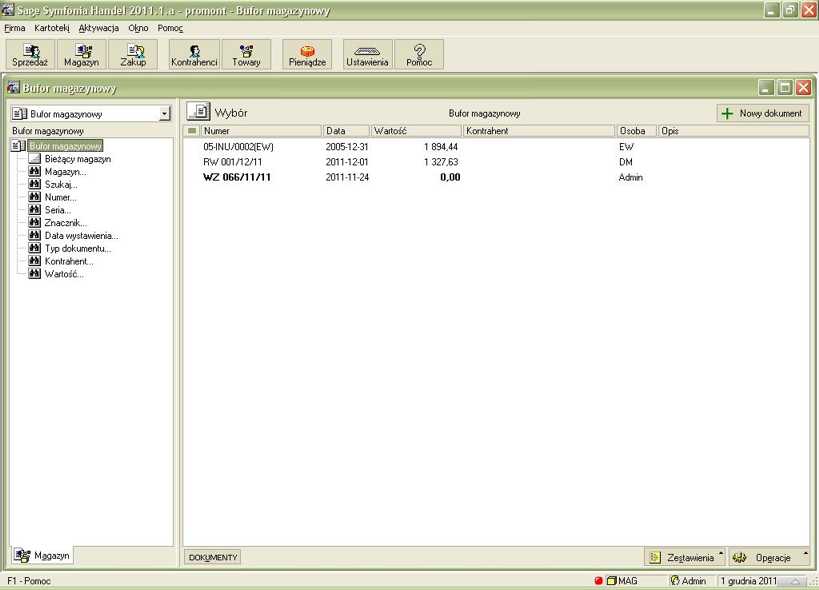Open the Magazyn toolbar module
The width and height of the screenshot is (819, 590).
click(x=81, y=54)
